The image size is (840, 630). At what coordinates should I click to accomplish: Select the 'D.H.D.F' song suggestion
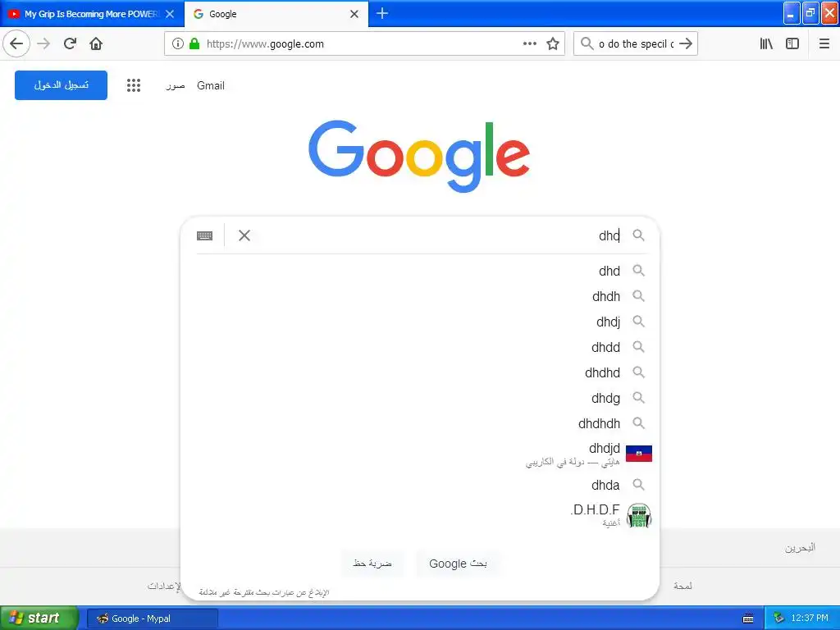pos(420,515)
